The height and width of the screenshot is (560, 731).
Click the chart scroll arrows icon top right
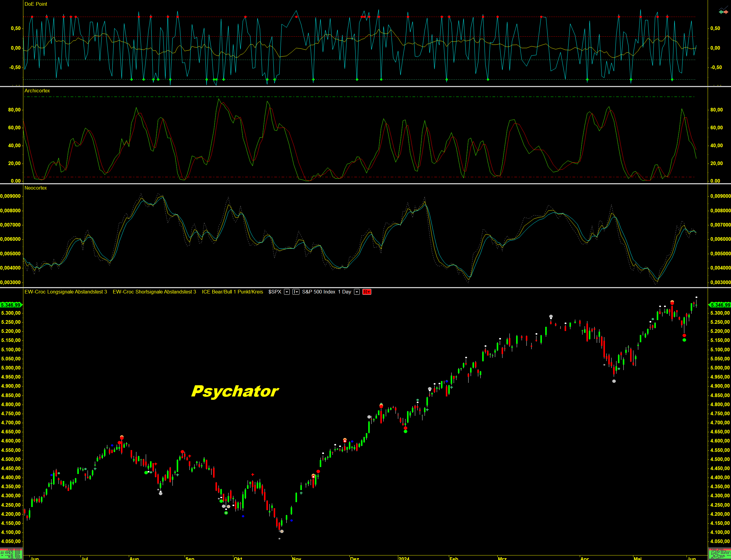point(723,12)
